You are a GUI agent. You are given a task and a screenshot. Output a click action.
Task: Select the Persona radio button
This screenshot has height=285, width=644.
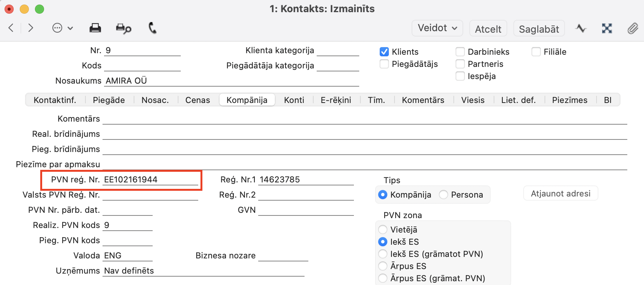click(444, 195)
